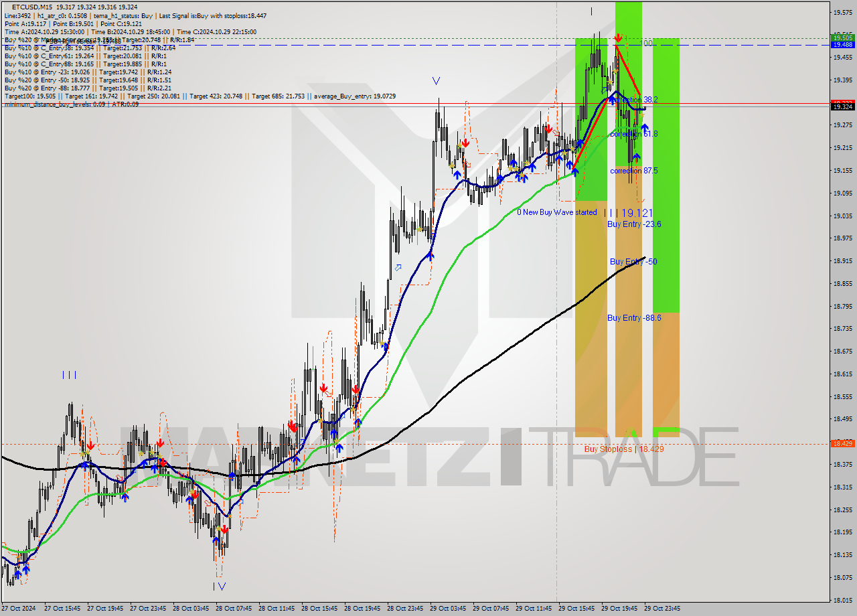857x616 pixels.
Task: Select the 'Buy Entry -23.6' label
Action: (634, 224)
